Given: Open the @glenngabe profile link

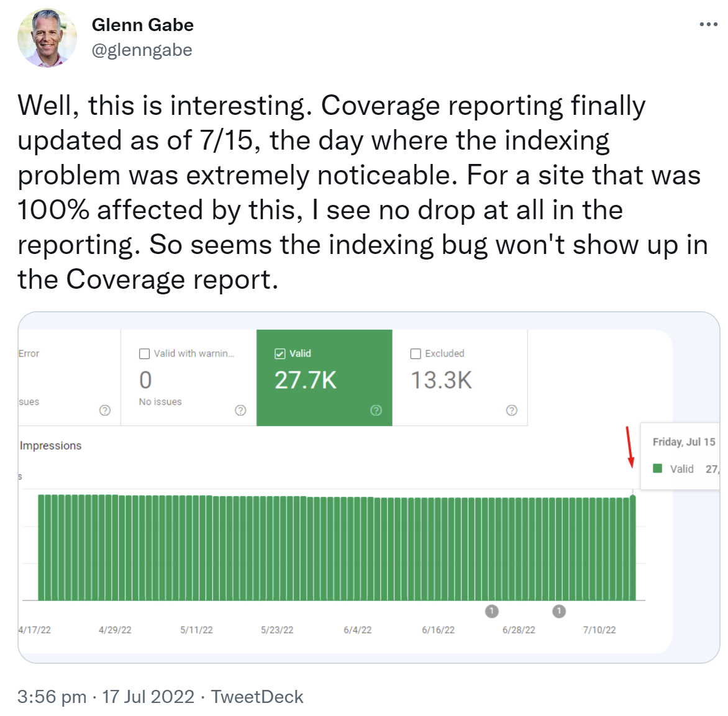Looking at the screenshot, I should 142,50.
